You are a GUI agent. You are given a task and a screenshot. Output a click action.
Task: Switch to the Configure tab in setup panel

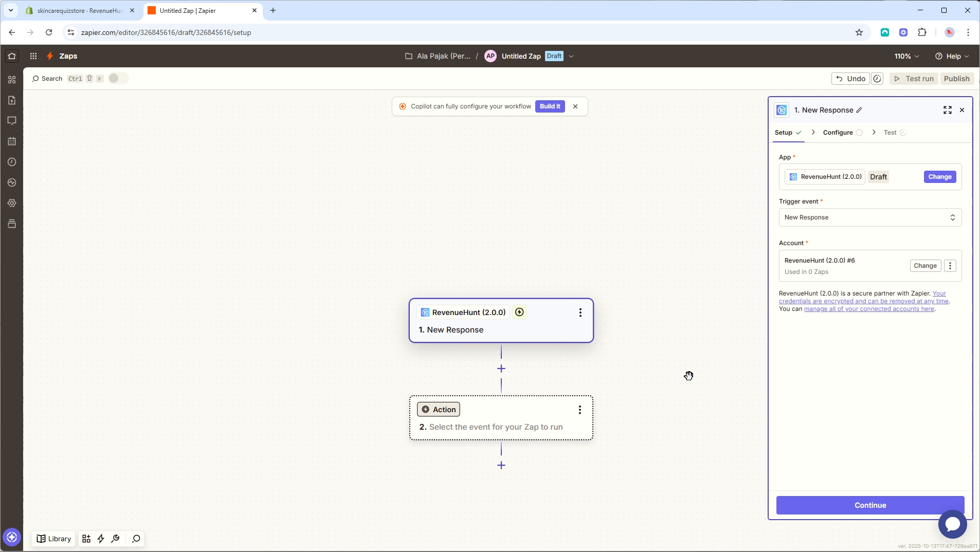(x=838, y=132)
